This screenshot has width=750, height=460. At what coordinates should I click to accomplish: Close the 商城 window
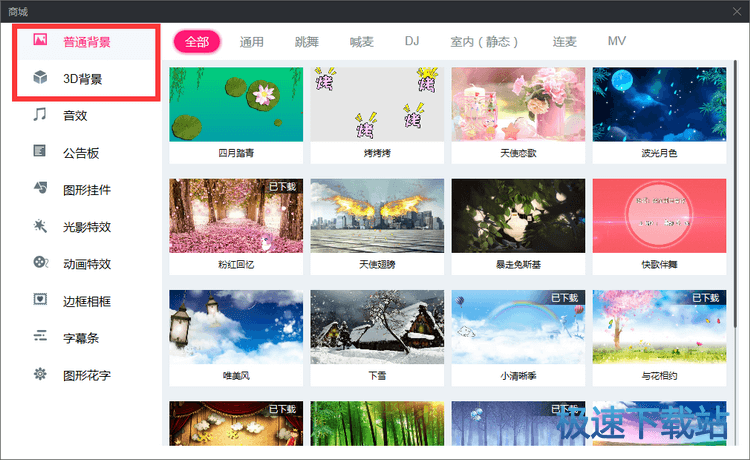(737, 11)
